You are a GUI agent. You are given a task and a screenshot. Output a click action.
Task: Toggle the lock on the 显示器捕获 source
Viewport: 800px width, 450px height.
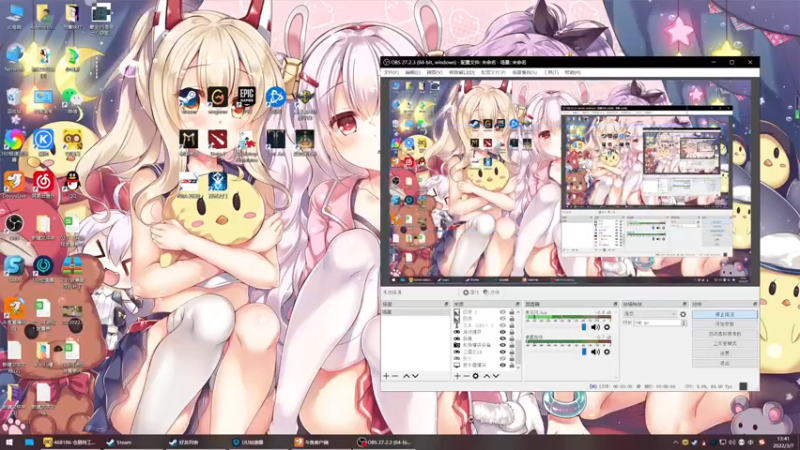coord(512,365)
